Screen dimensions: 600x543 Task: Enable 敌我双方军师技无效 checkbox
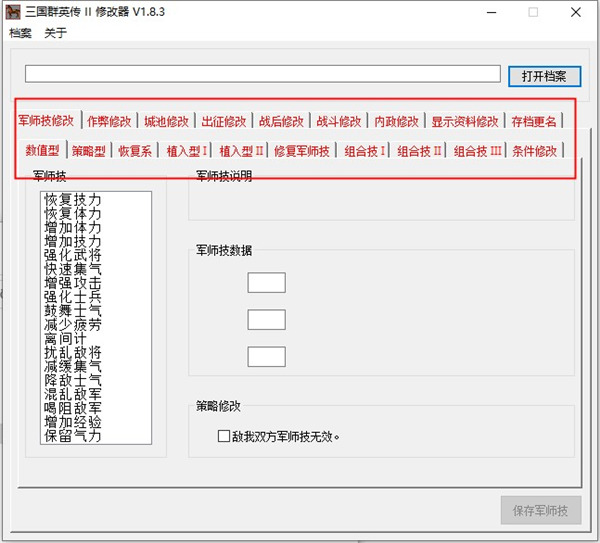click(x=224, y=436)
